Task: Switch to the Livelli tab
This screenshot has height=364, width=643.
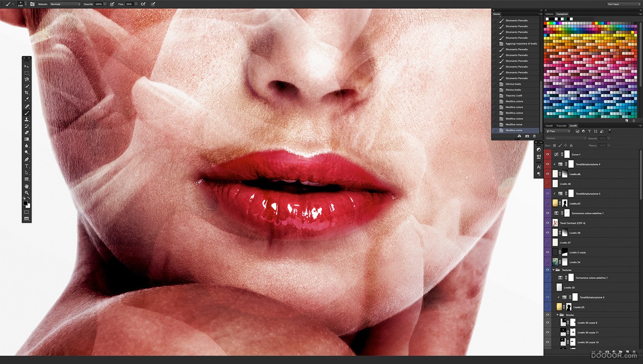Action: (x=573, y=125)
